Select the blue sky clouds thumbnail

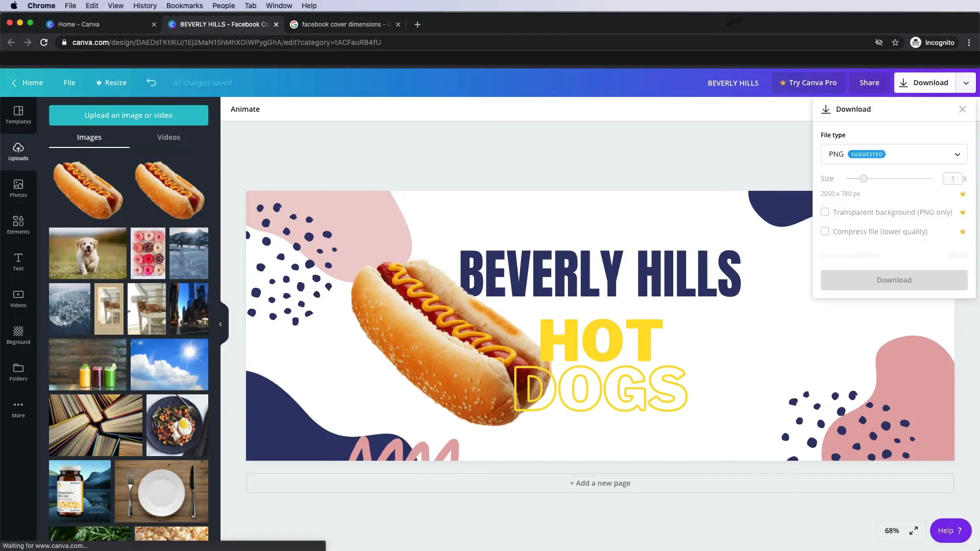coord(169,364)
